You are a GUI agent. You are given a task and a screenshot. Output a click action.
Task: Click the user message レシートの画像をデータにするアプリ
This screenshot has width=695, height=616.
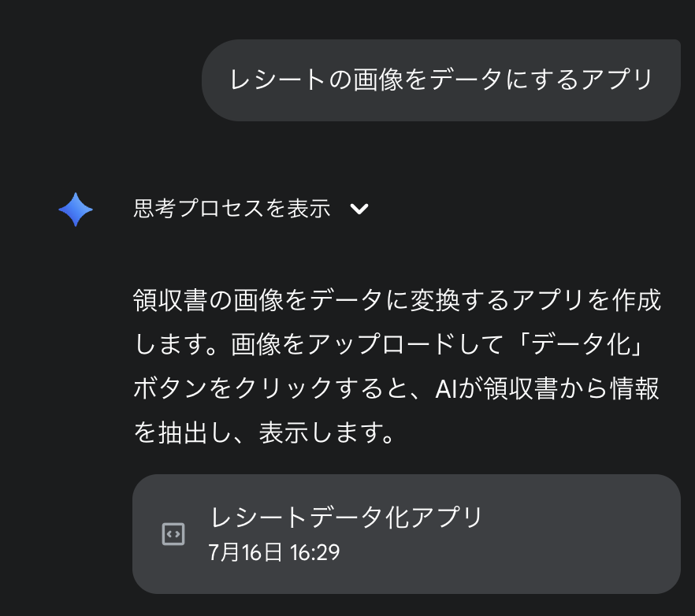[441, 80]
